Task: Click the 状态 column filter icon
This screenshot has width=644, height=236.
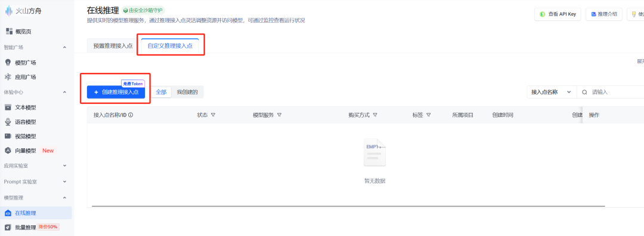Action: pyautogui.click(x=213, y=115)
